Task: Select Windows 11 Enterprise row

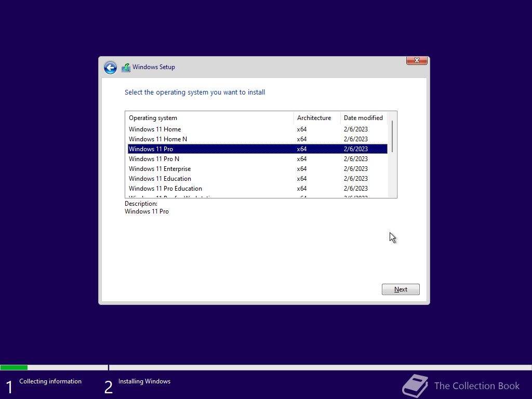Action: tap(258, 169)
